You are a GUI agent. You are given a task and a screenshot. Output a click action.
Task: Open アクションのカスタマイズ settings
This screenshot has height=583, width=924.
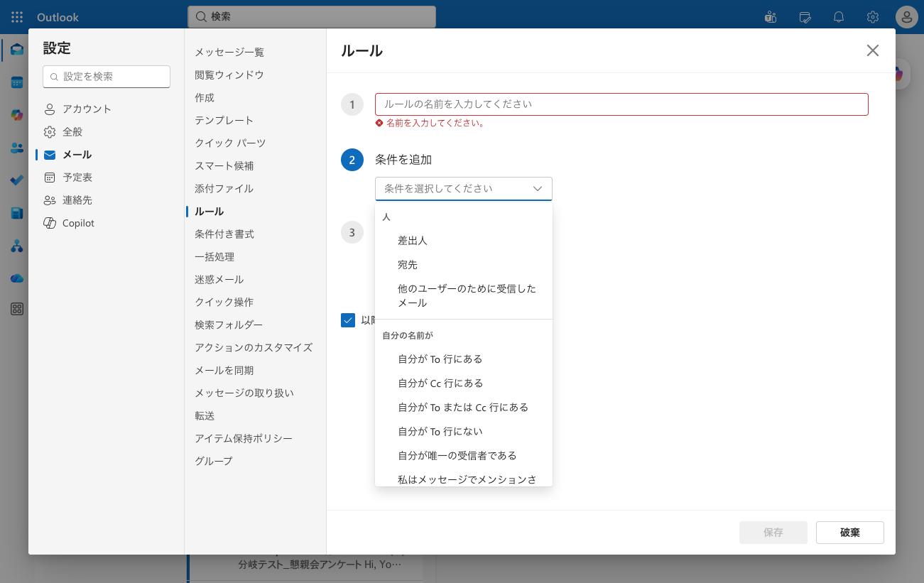pyautogui.click(x=255, y=347)
